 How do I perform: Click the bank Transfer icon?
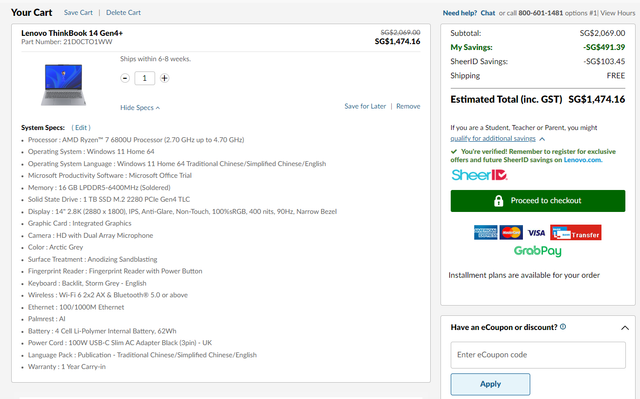pos(576,233)
